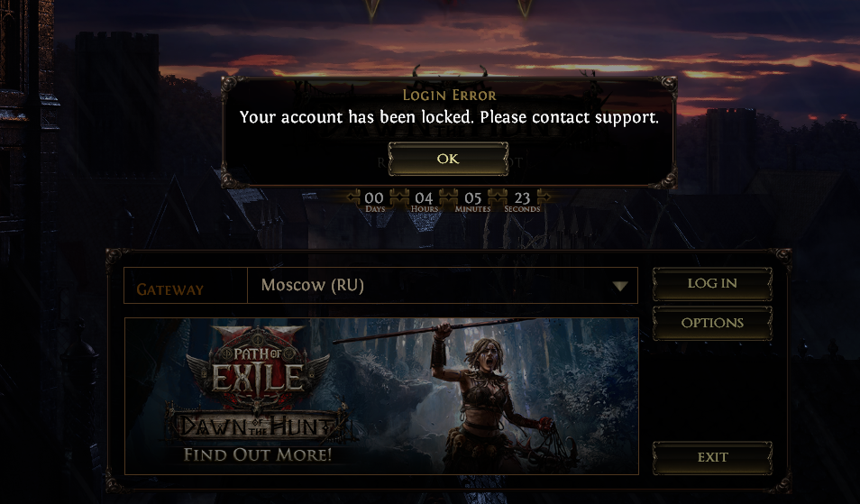Expand the gateway dropdown arrow
860x504 pixels.
[620, 287]
